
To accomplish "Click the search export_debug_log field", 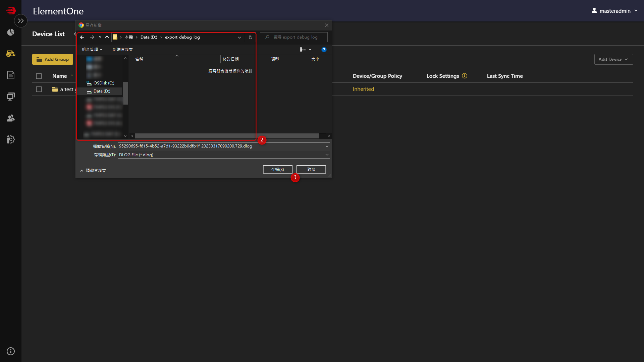I will (294, 37).
